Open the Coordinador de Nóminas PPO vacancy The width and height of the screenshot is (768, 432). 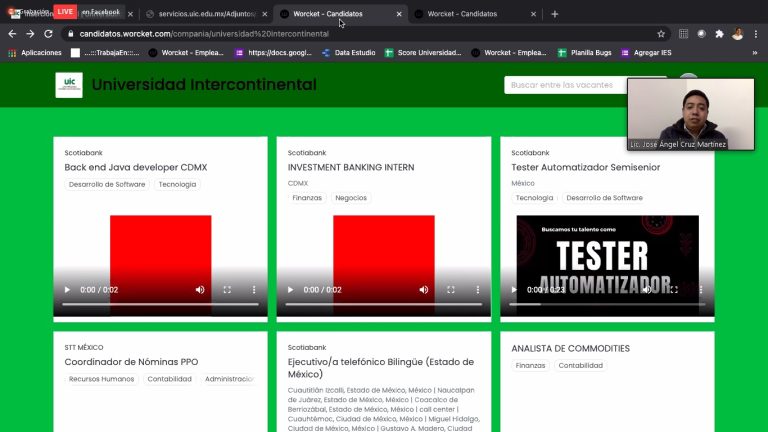click(x=131, y=362)
